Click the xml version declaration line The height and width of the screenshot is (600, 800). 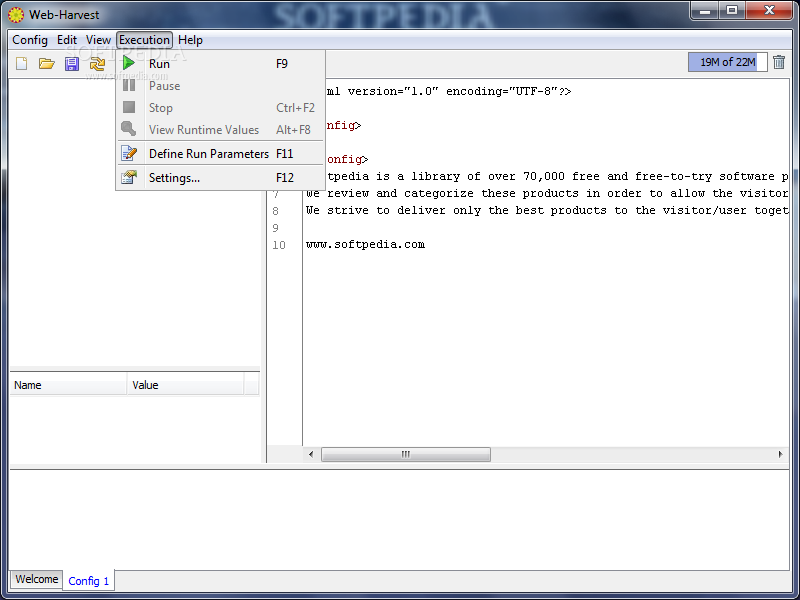pyautogui.click(x=449, y=91)
